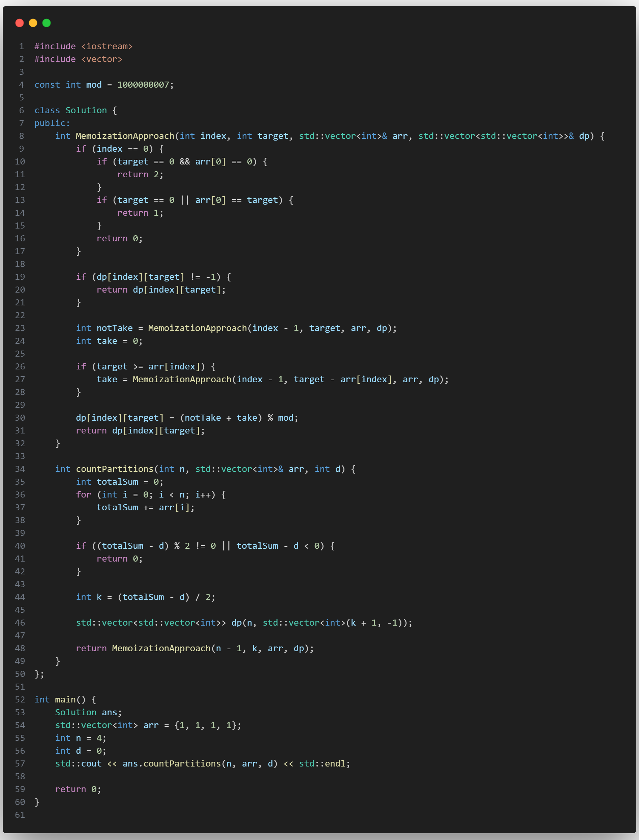Click the 'int k' declaration on line 44

89,597
